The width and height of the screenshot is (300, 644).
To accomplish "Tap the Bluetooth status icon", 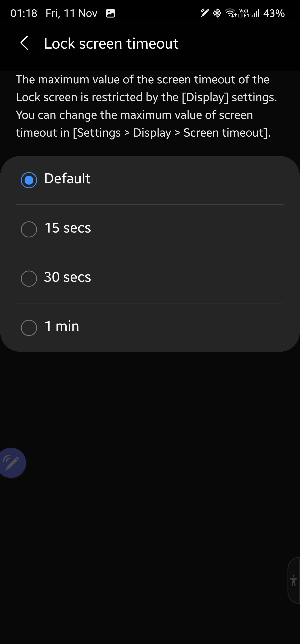I will point(217,13).
